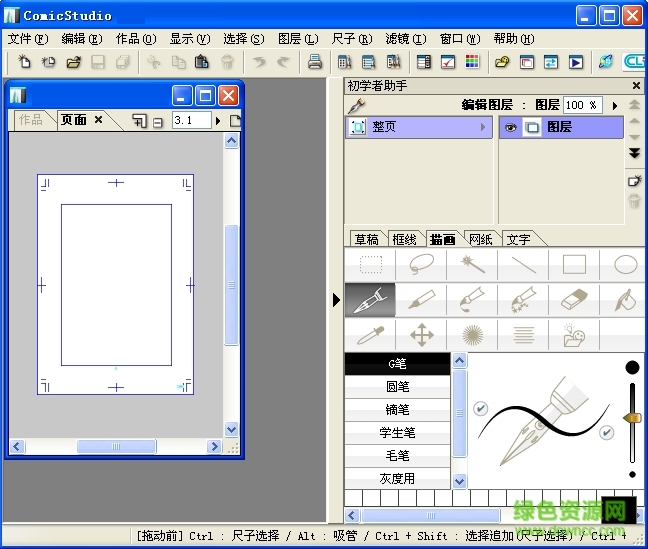Expand the 整页 page item arrow
Screen dimensions: 648x549
(484, 128)
